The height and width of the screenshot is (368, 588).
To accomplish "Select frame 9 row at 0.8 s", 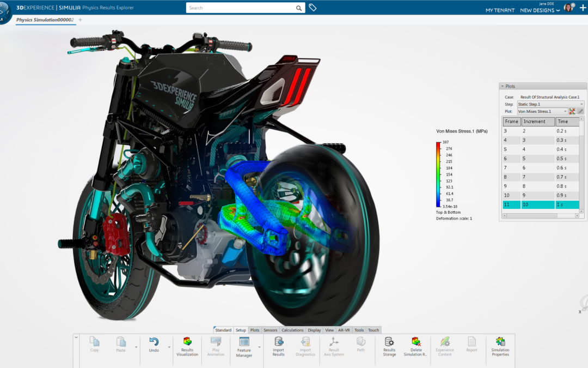I will (541, 186).
